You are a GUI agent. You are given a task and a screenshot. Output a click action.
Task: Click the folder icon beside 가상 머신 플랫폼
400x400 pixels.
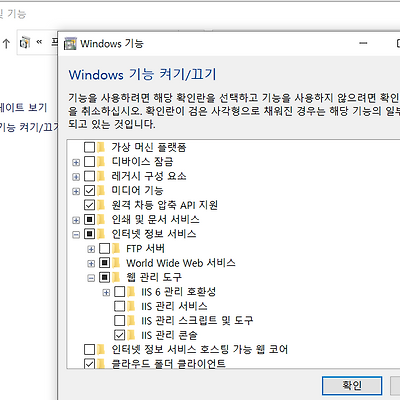tap(101, 147)
